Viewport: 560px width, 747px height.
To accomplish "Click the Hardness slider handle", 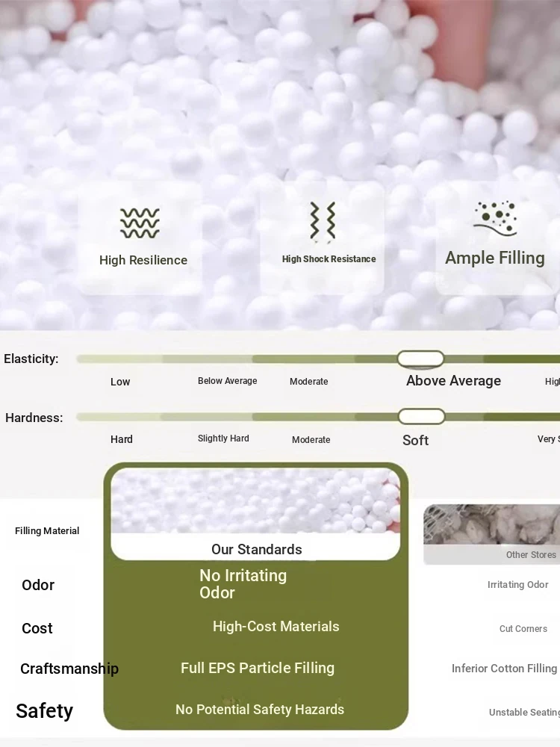I will [x=421, y=417].
